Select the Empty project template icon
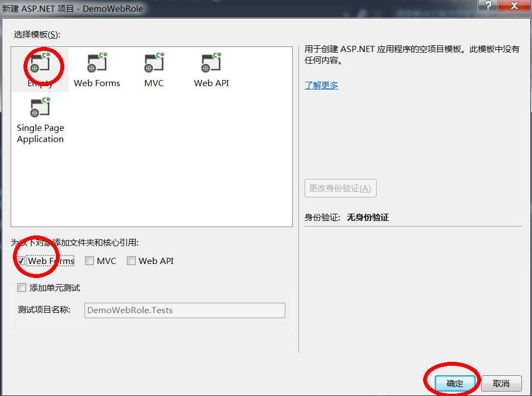The width and height of the screenshot is (532, 396). (40, 63)
